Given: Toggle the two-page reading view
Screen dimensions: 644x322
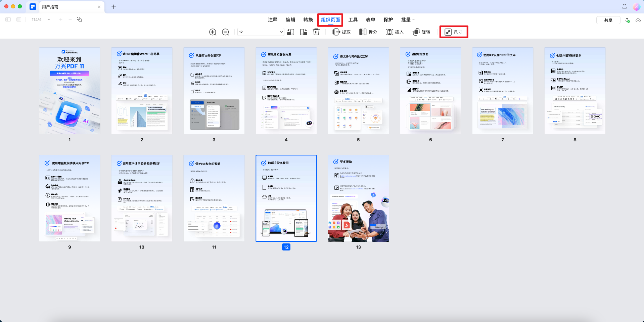Looking at the screenshot, I should 19,19.
